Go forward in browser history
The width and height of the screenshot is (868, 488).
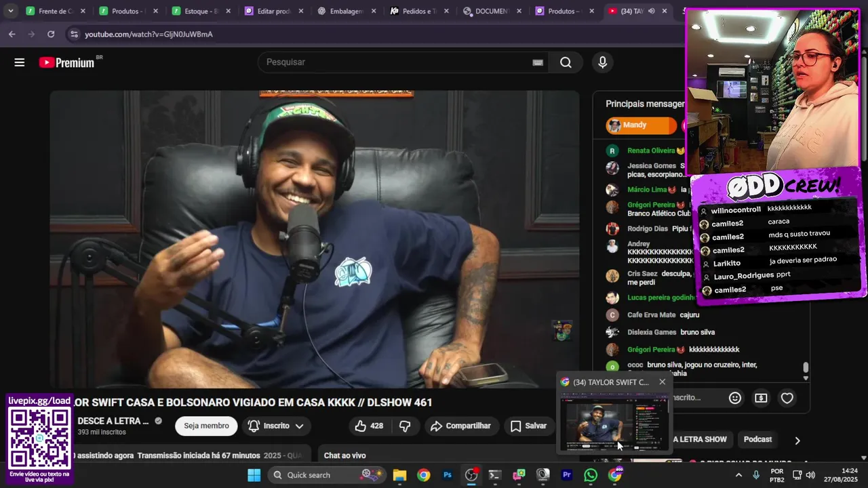coord(31,34)
